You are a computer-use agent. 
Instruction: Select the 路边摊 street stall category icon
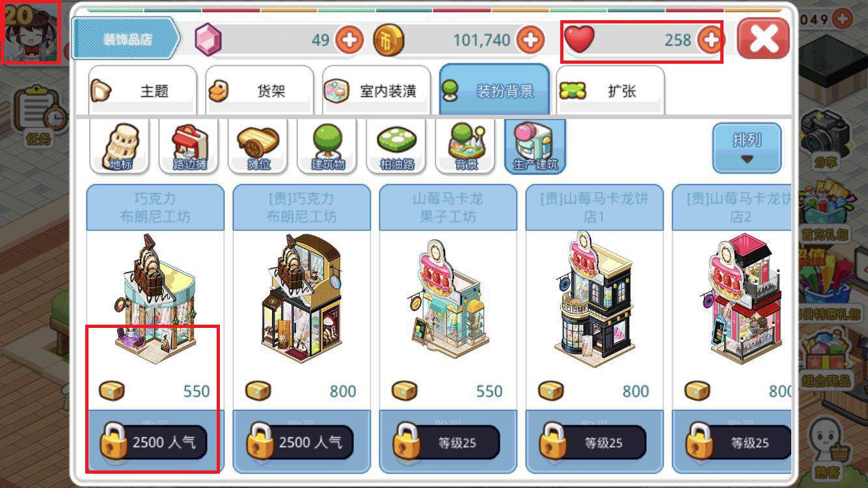(x=189, y=146)
